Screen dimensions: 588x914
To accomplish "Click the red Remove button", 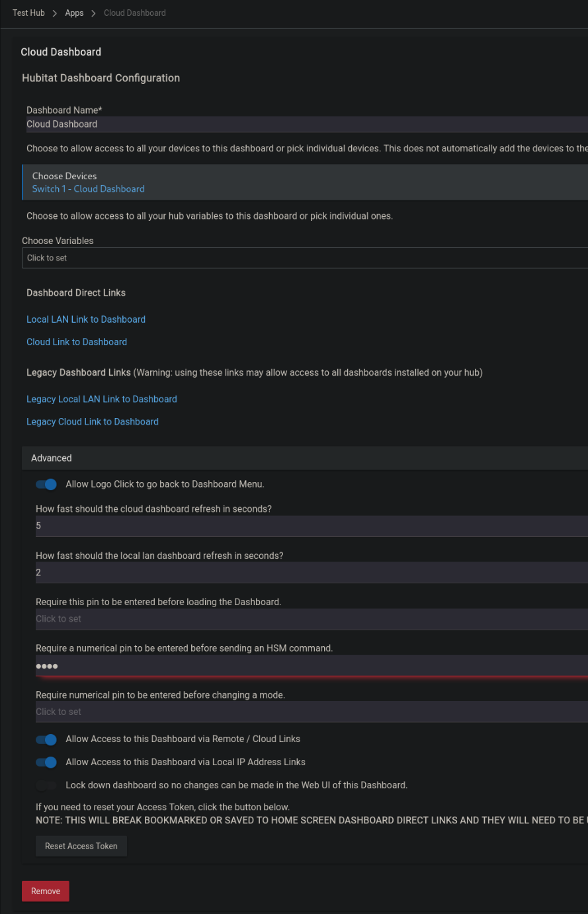I will pos(46,891).
